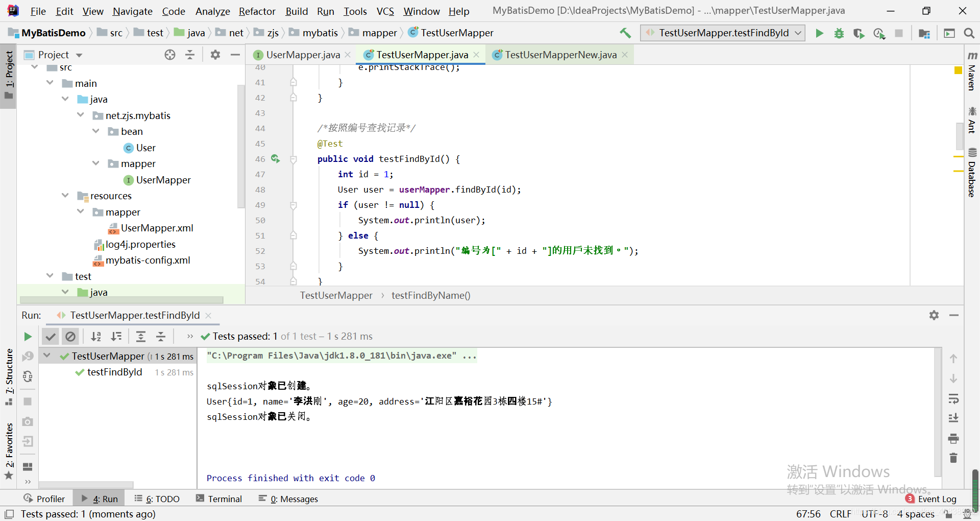Collapse all test nodes in the Run toolbar
980x521 pixels.
pos(161,336)
